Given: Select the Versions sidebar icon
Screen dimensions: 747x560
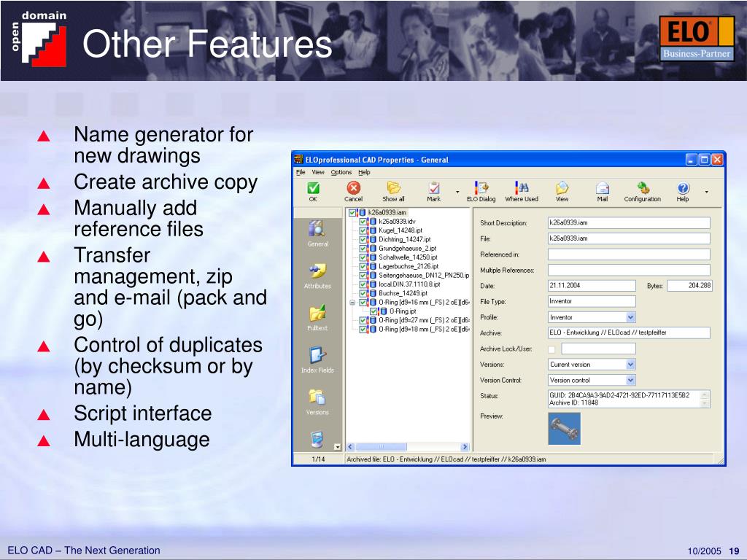Looking at the screenshot, I should coord(317,397).
